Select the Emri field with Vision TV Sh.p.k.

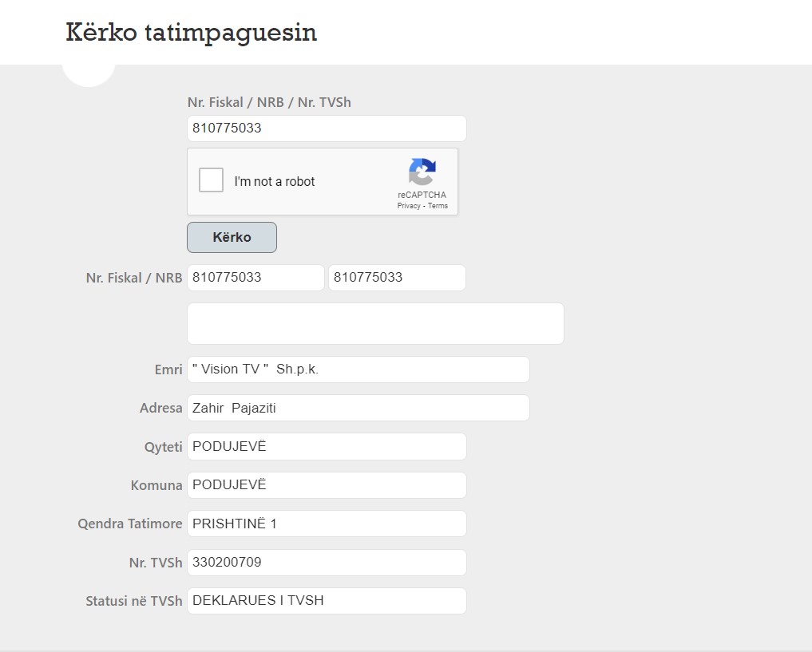pos(358,369)
